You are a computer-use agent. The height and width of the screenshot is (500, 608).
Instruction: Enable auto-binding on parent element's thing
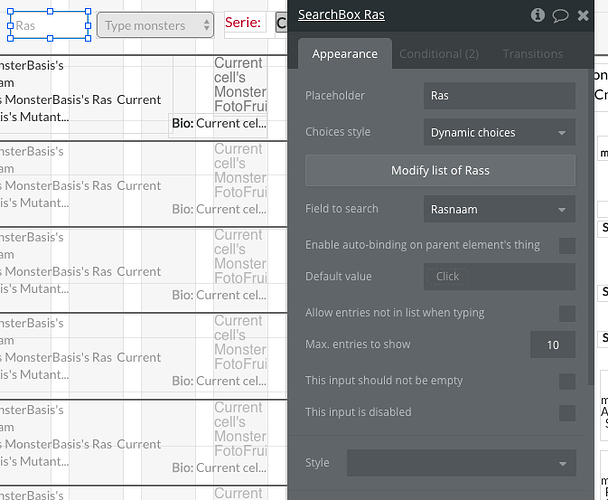567,245
